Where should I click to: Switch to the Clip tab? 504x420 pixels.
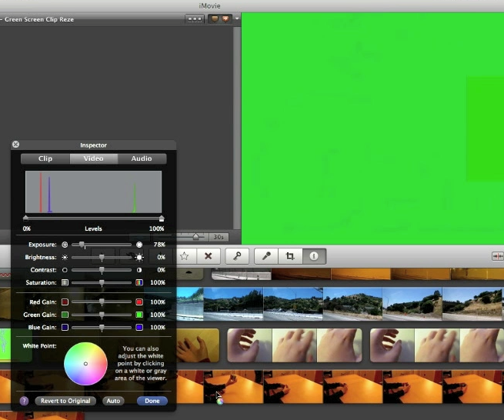pyautogui.click(x=45, y=158)
